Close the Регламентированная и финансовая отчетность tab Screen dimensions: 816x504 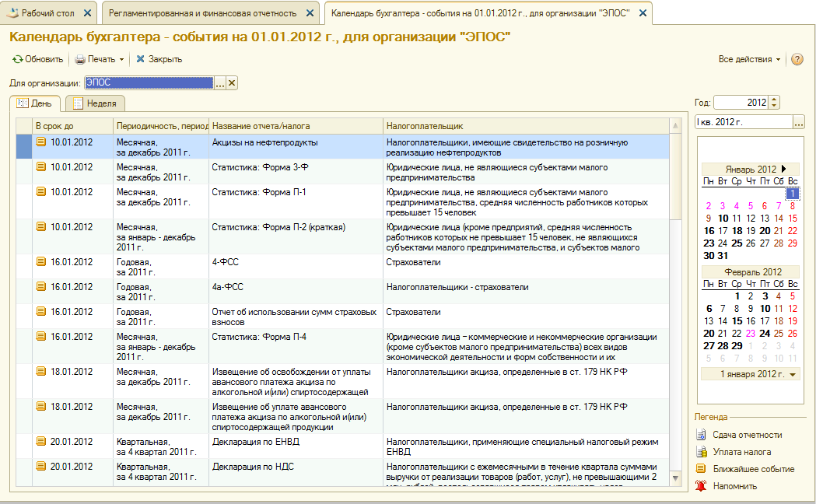click(x=310, y=13)
